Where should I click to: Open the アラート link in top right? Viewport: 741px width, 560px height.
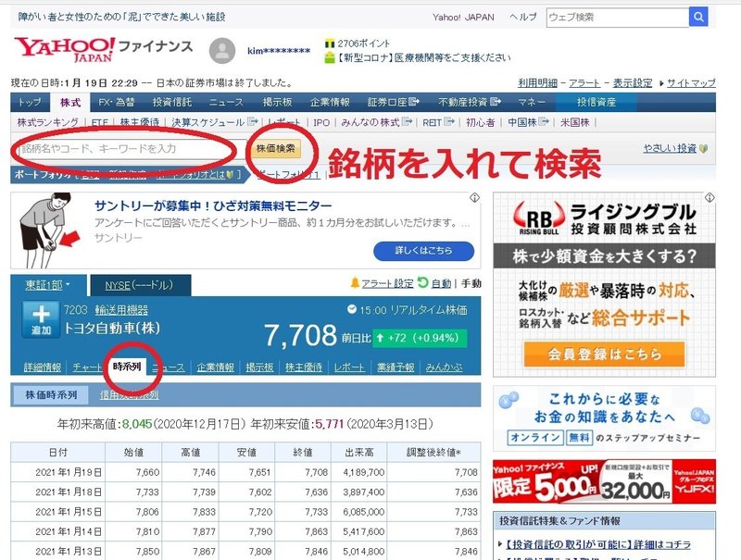584,83
